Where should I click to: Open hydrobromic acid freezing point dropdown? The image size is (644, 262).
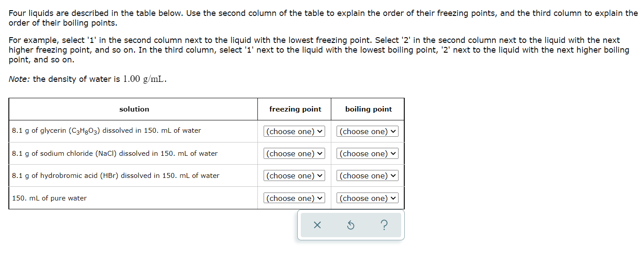[295, 176]
